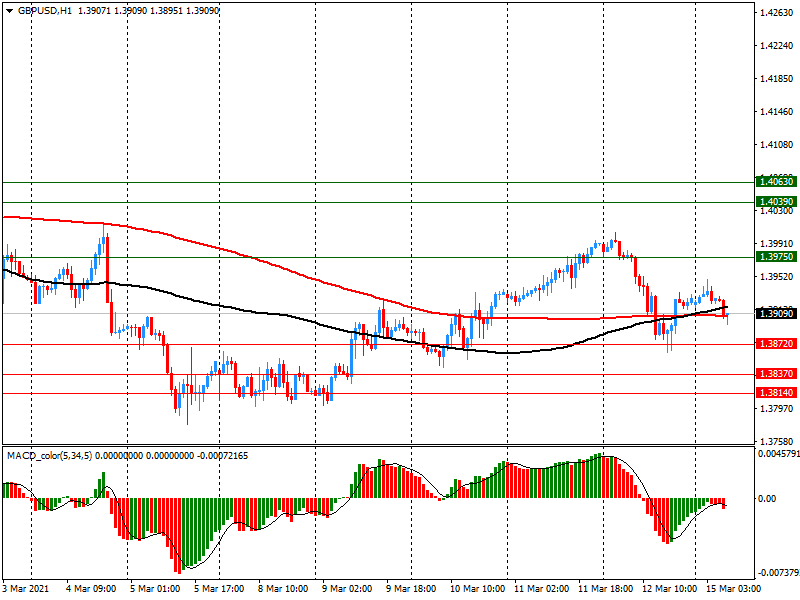This screenshot has width=800, height=600.
Task: Select the MACD_color(5,34,5) indicator label
Action: [x=49, y=456]
